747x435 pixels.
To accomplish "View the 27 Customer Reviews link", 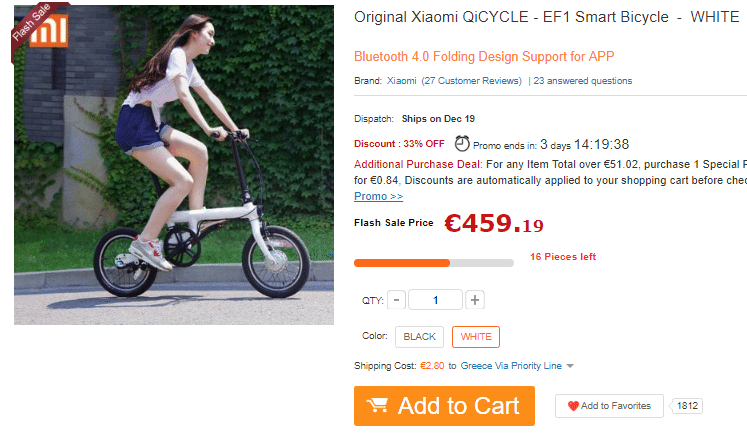I will 472,81.
